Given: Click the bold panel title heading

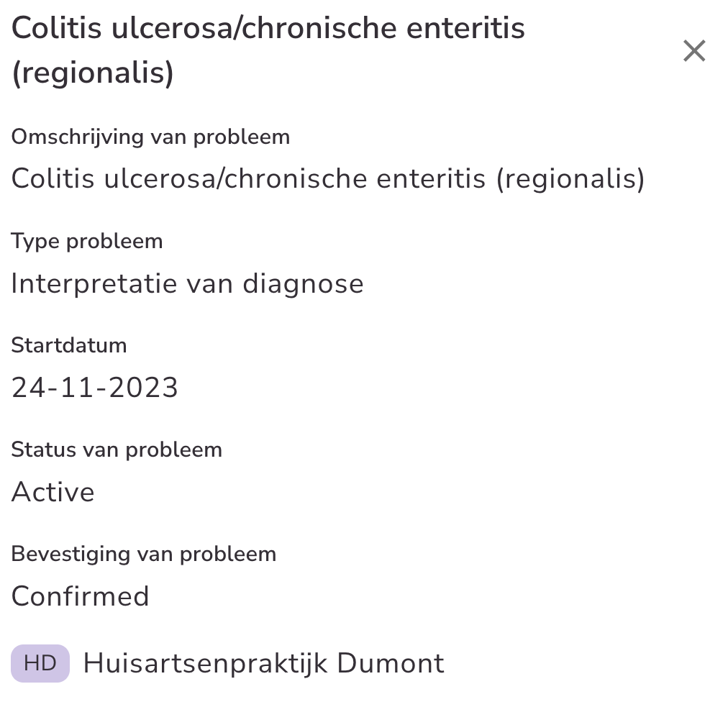Looking at the screenshot, I should click(x=268, y=50).
